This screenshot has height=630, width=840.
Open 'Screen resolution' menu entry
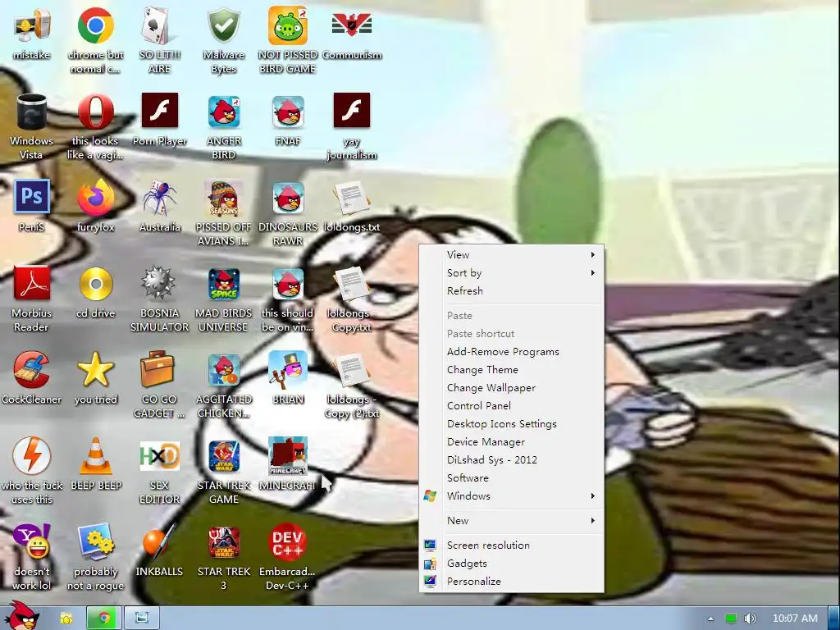click(512, 545)
